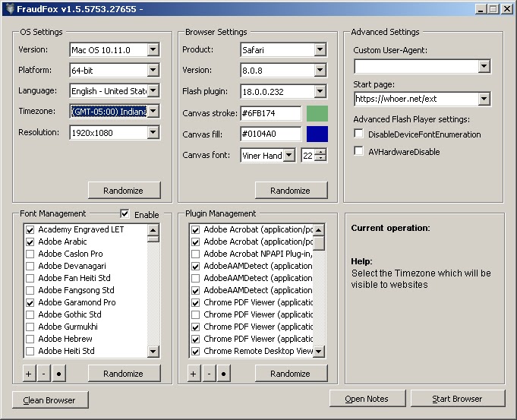Viewport: 517px width, 420px height.
Task: Decrease canvas font size with down spinner
Action: [320, 158]
